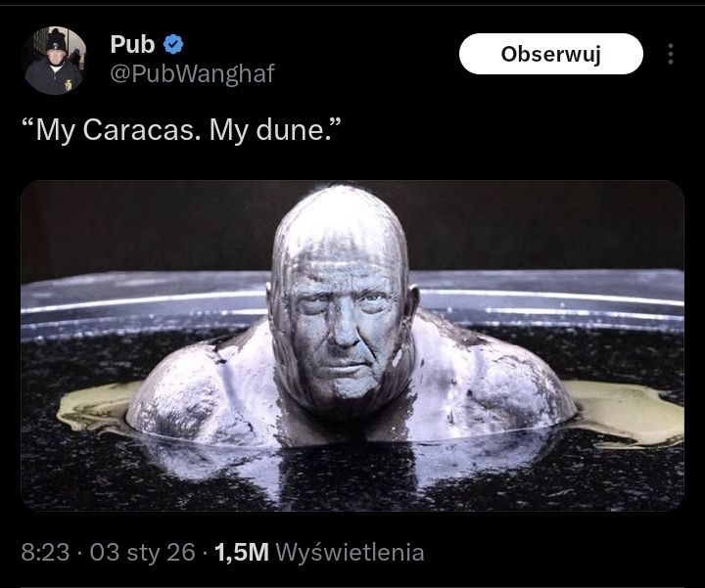Open the three-dot more options menu
Image resolution: width=705 pixels, height=588 pixels.
tap(671, 54)
